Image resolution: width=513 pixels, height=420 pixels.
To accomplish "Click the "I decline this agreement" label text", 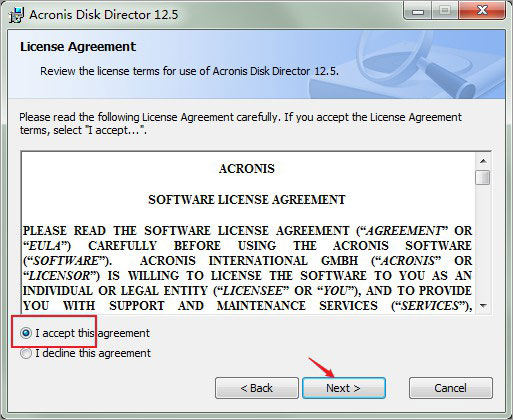I will click(x=93, y=353).
